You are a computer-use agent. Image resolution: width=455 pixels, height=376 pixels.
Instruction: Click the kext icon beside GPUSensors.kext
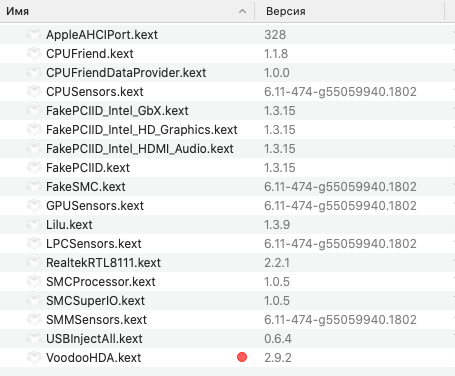[34, 205]
